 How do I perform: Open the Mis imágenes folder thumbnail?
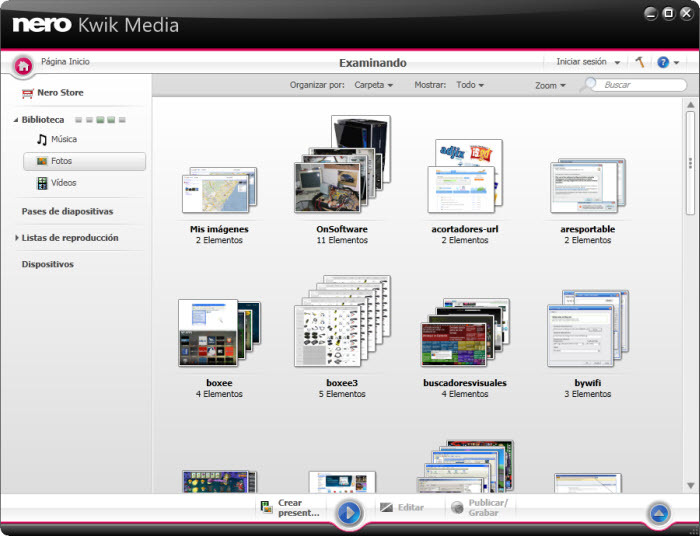(219, 190)
